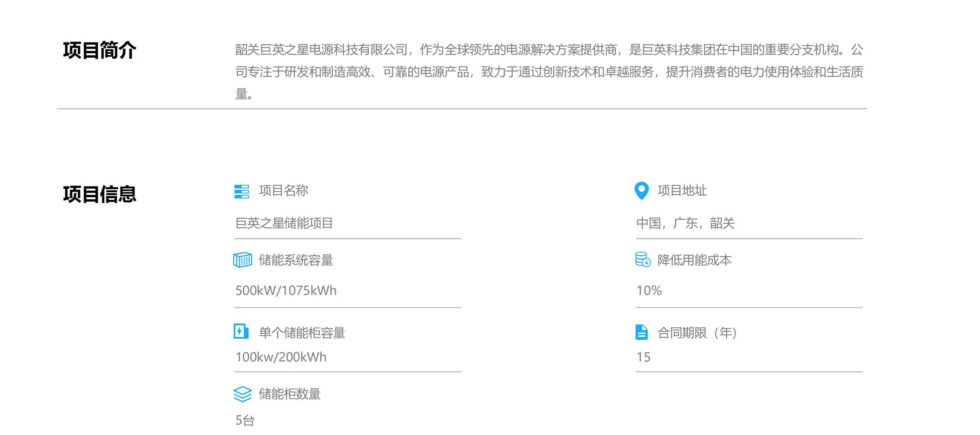Click the 储能柜数量 label
980x435 pixels.
290,394
